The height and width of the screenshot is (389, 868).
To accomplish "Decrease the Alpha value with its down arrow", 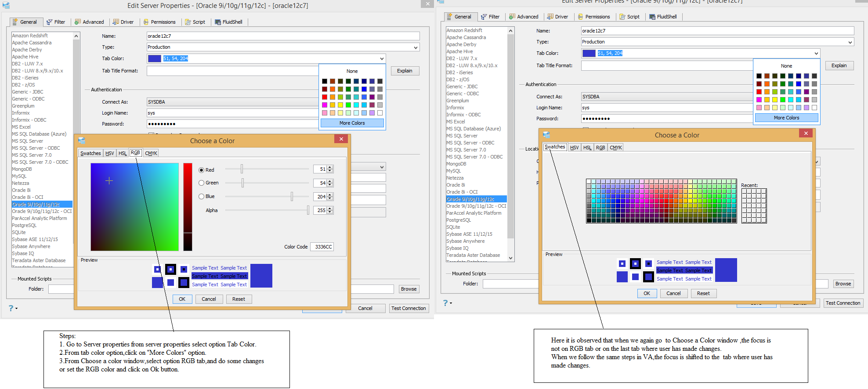I will pos(330,212).
